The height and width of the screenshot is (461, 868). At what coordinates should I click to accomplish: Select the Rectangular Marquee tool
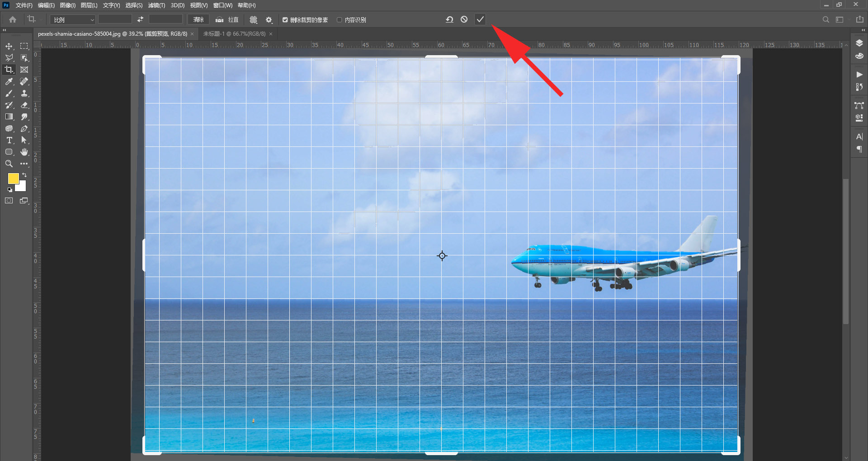24,46
